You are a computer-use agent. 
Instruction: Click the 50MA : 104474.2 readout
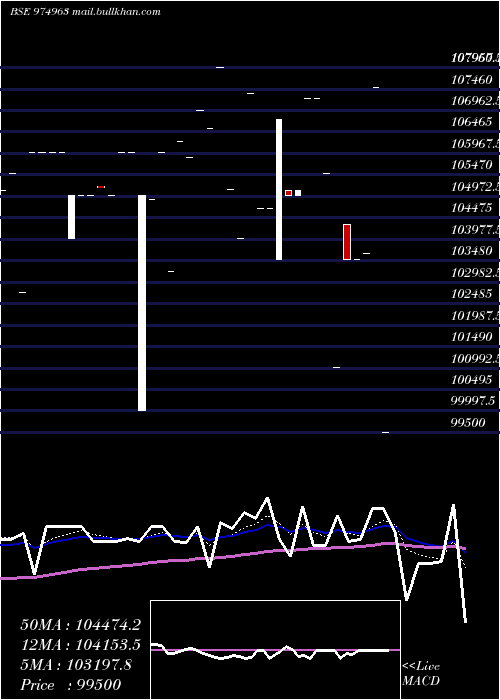tap(81, 625)
